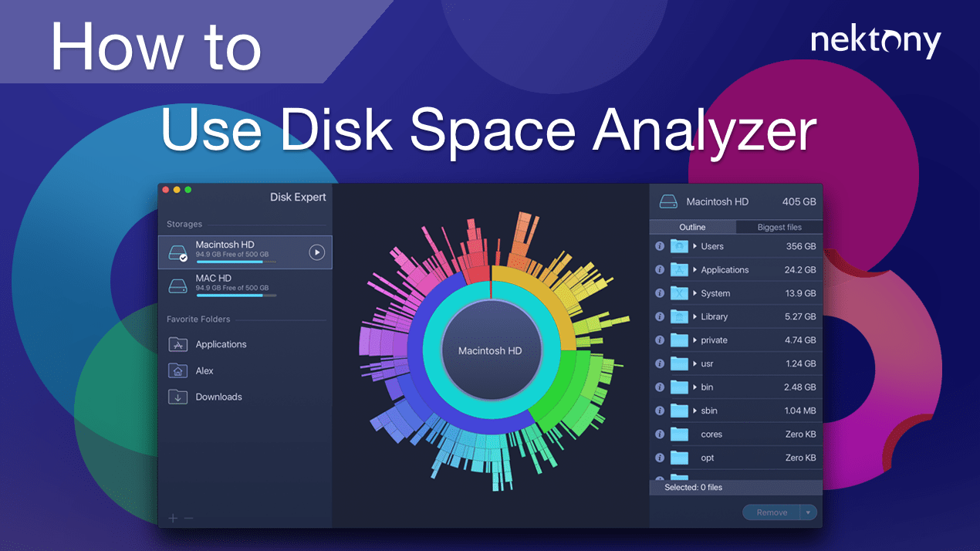Click the Macintosh HD center of the sunburst chart

tap(489, 350)
